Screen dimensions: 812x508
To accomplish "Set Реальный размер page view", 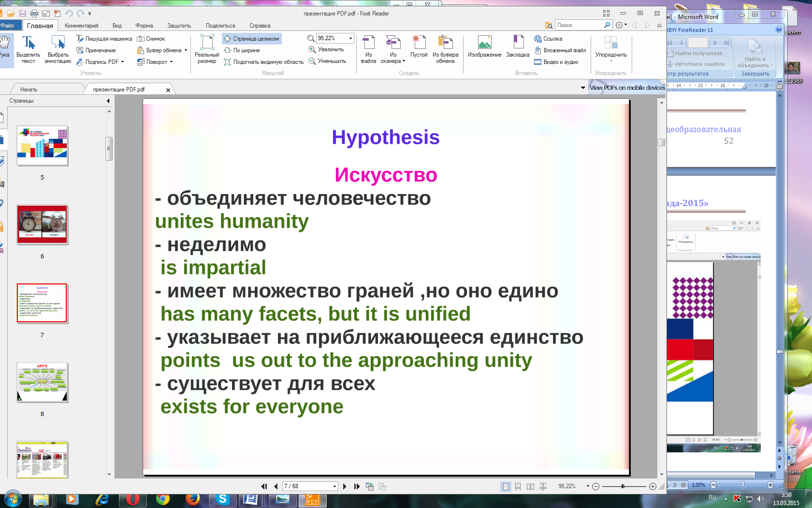I will [207, 49].
